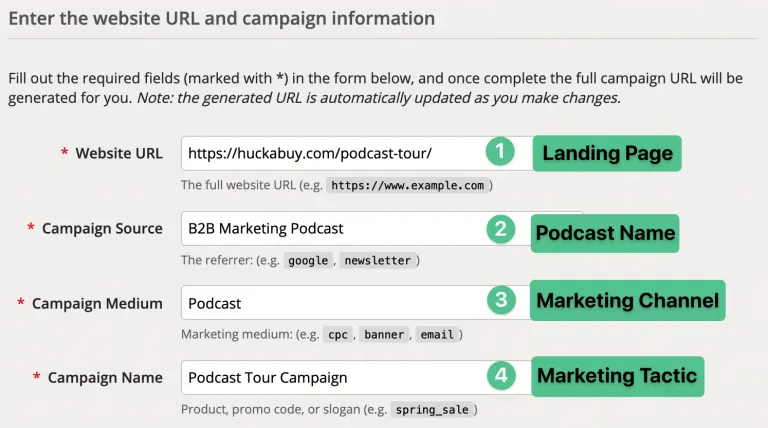Click the banner example code tag
768x428 pixels.
(x=384, y=335)
